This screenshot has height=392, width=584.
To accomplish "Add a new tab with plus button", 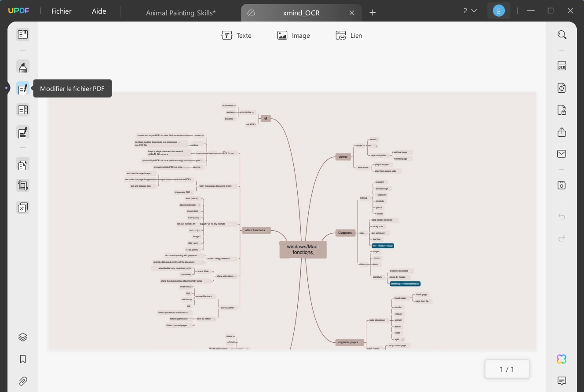I will 372,13.
